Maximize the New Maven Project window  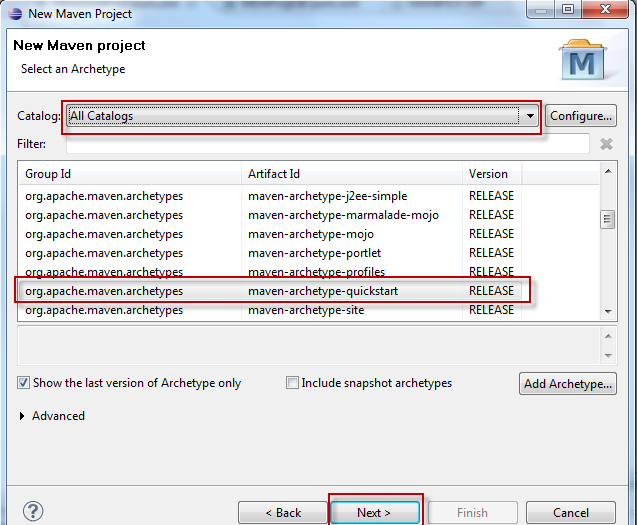click(568, 9)
